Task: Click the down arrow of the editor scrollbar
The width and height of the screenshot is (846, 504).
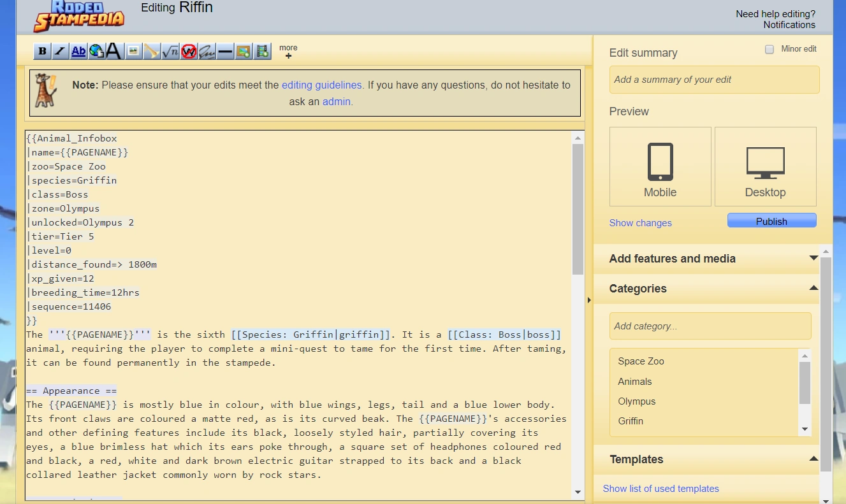Action: coord(578,493)
